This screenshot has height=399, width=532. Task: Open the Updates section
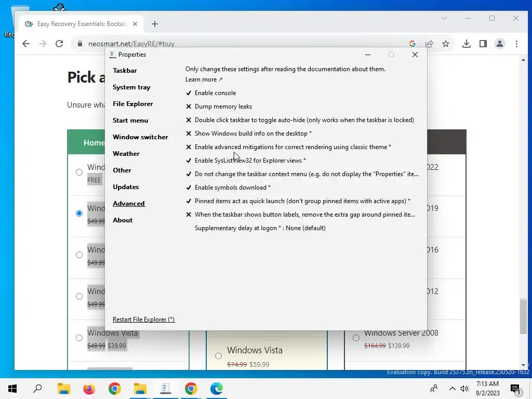(126, 187)
